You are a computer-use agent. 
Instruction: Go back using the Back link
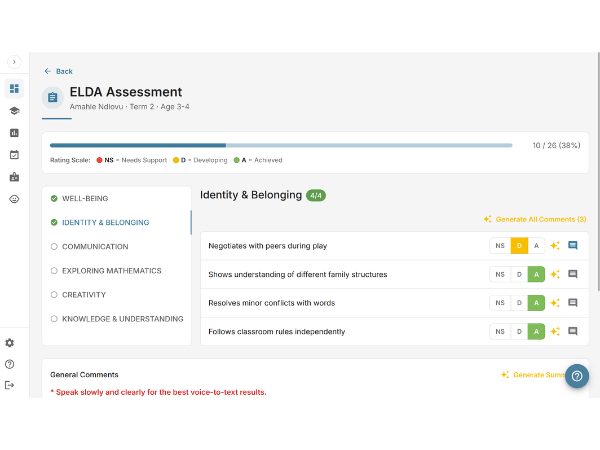click(58, 71)
